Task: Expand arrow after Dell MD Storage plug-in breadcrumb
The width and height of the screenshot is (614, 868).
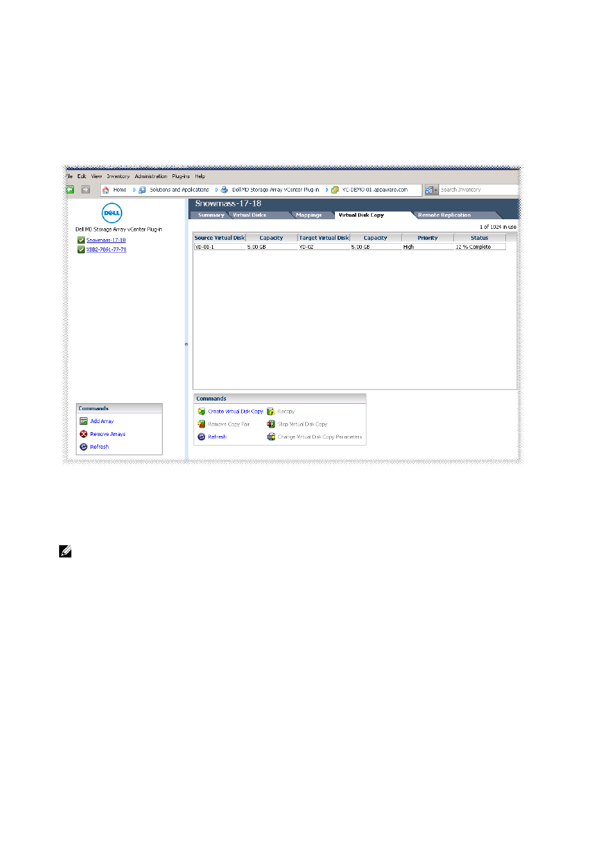Action: coord(327,190)
